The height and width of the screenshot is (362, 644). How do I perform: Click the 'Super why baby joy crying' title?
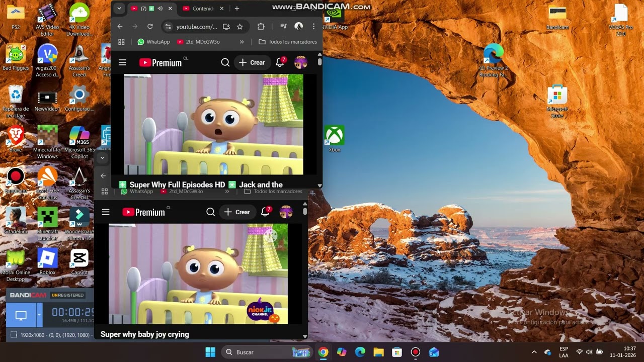point(145,334)
